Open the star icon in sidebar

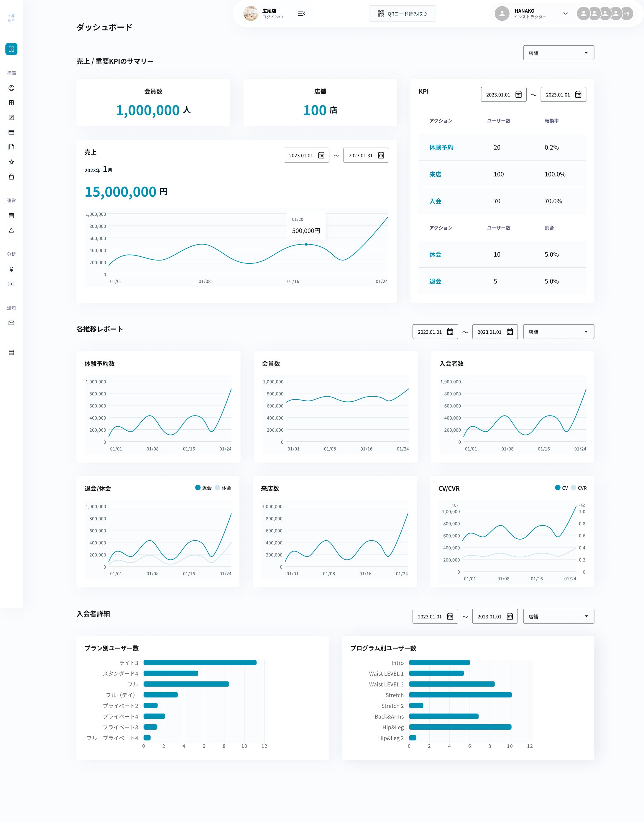coord(11,162)
